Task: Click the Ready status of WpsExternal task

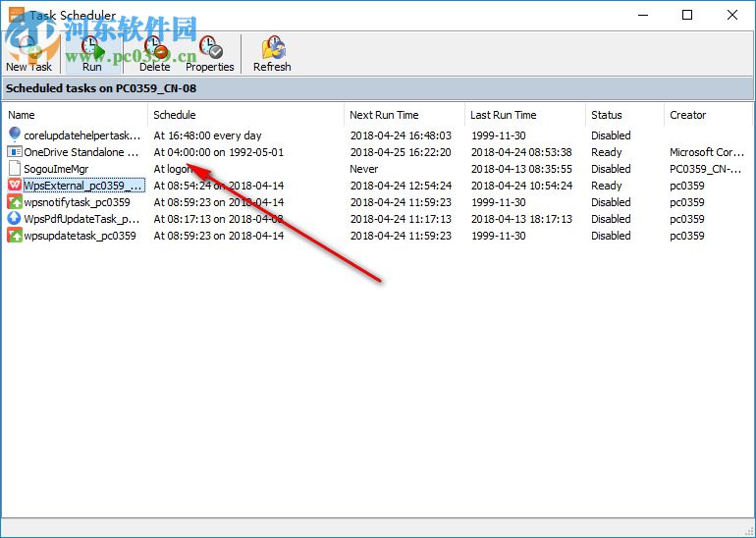Action: pos(607,186)
